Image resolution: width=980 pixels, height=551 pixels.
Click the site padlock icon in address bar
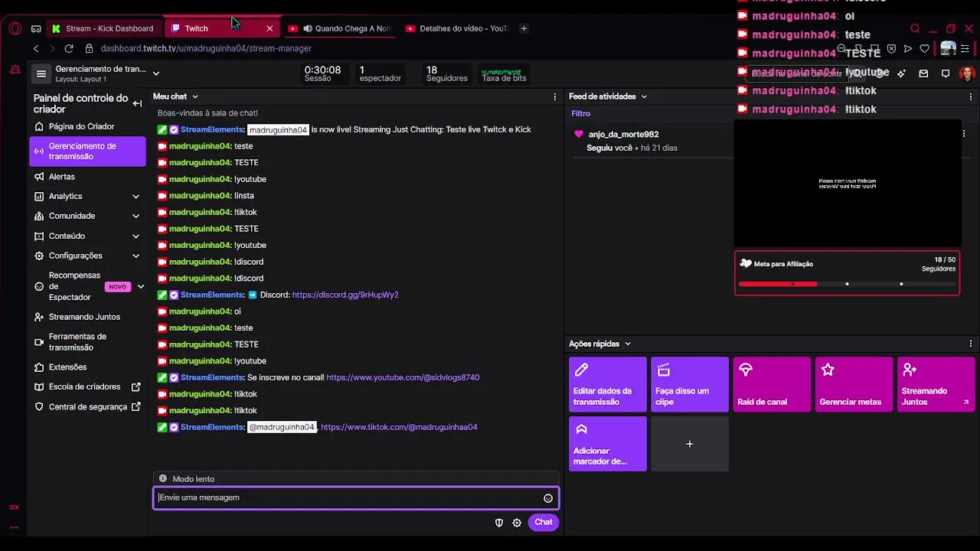tap(89, 48)
